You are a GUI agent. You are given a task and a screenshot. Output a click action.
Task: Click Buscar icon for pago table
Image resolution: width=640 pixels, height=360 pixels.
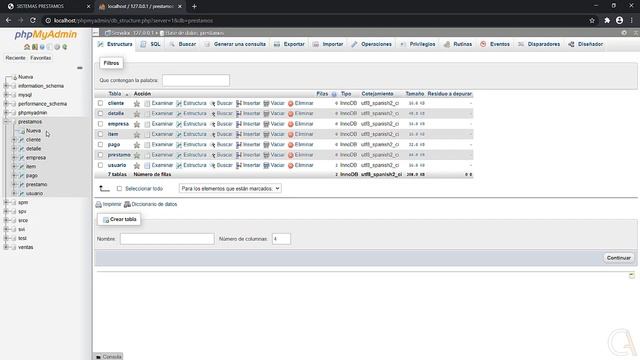[213, 145]
